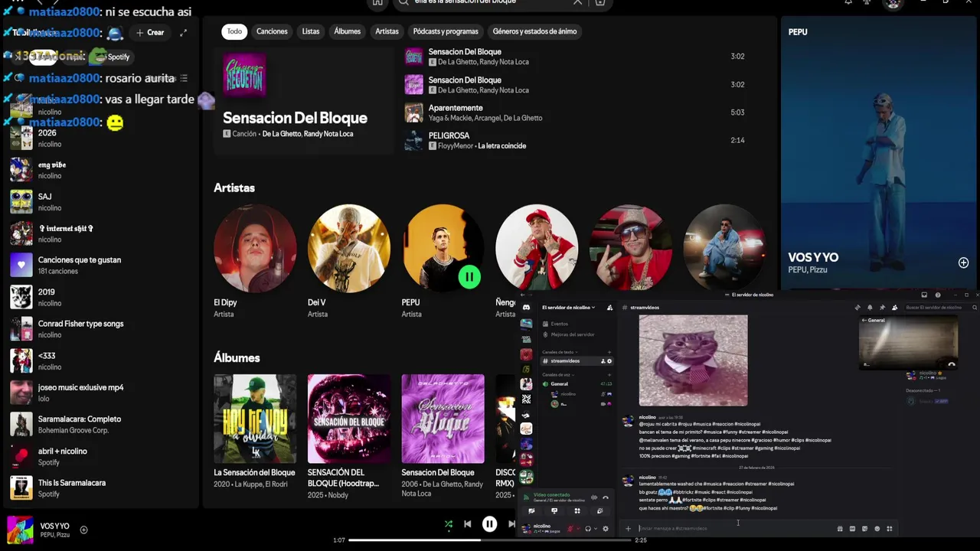Open Conrad Fisher type songs playlist

point(100,329)
